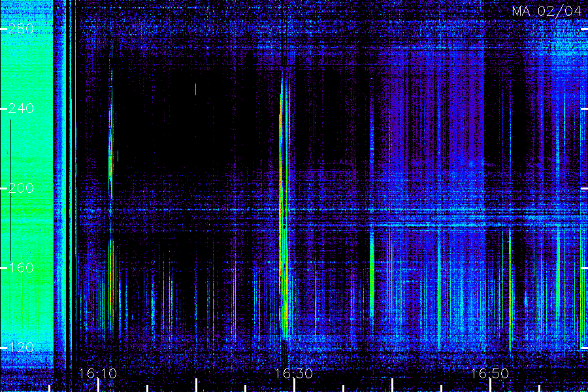588x392 pixels.
Task: Click the 16:30 time axis label
Action: click(294, 374)
